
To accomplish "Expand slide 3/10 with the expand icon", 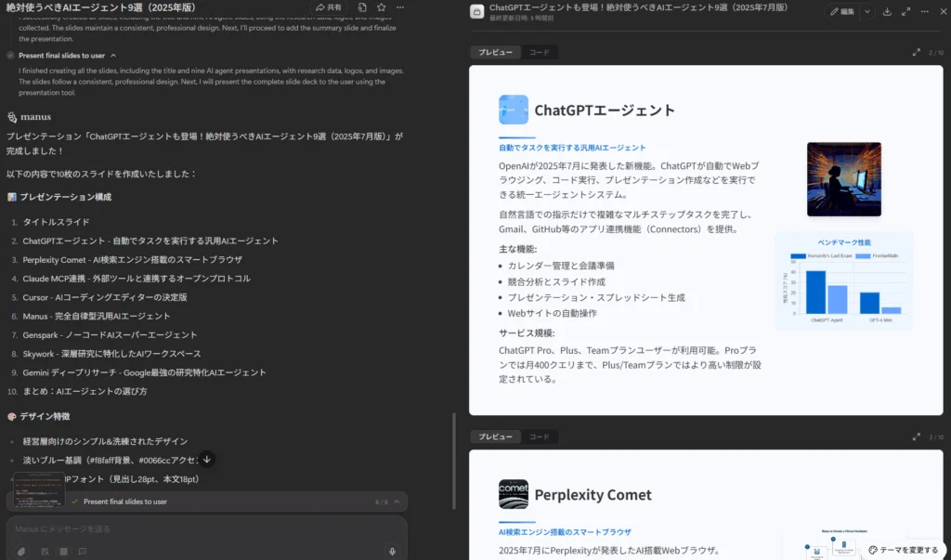I will click(x=917, y=436).
